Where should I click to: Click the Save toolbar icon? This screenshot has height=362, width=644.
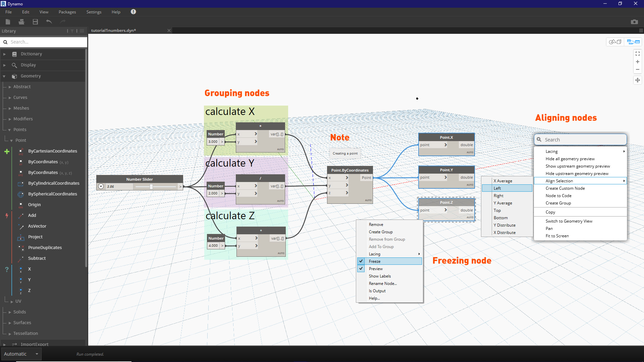point(35,22)
